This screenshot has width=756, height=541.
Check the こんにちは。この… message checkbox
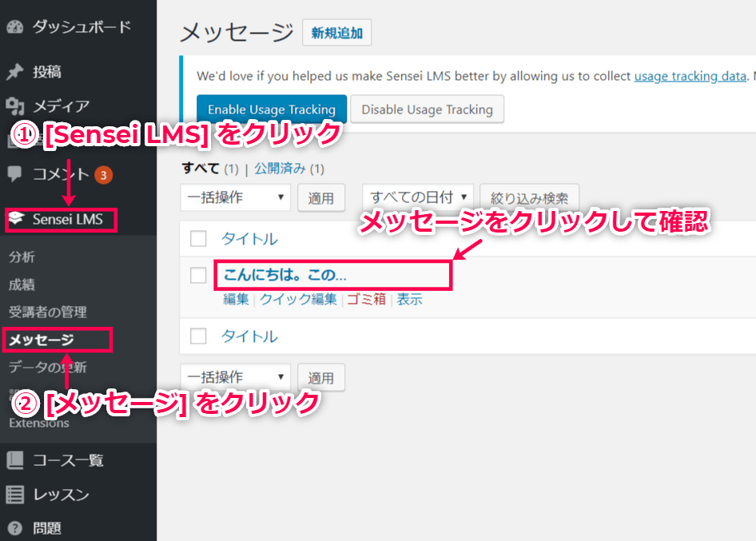(198, 276)
